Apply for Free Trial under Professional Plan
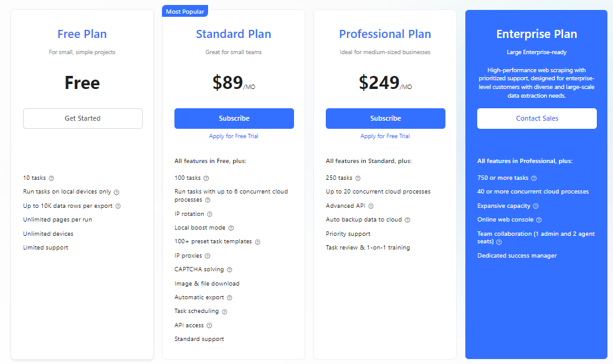Image resolution: width=613 pixels, height=364 pixels. (385, 136)
